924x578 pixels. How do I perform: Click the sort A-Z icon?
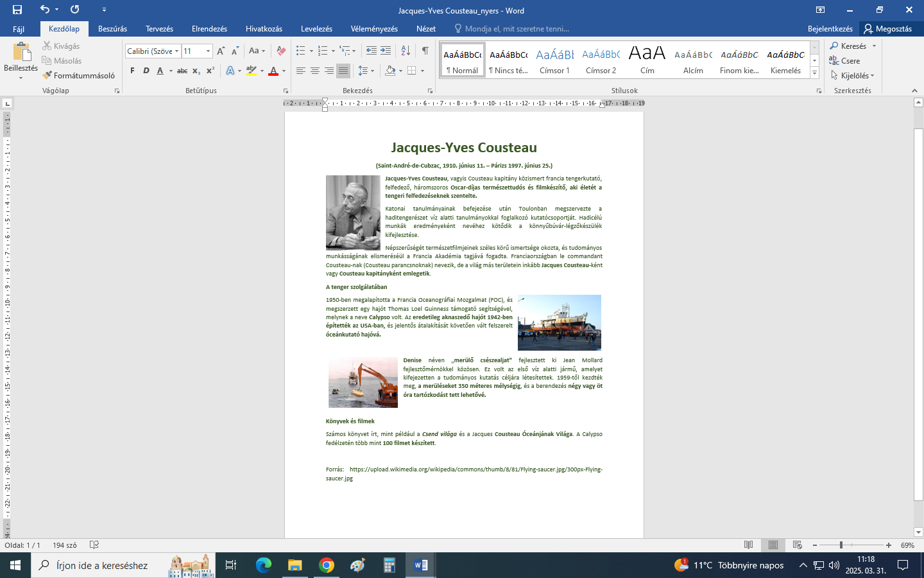[406, 51]
